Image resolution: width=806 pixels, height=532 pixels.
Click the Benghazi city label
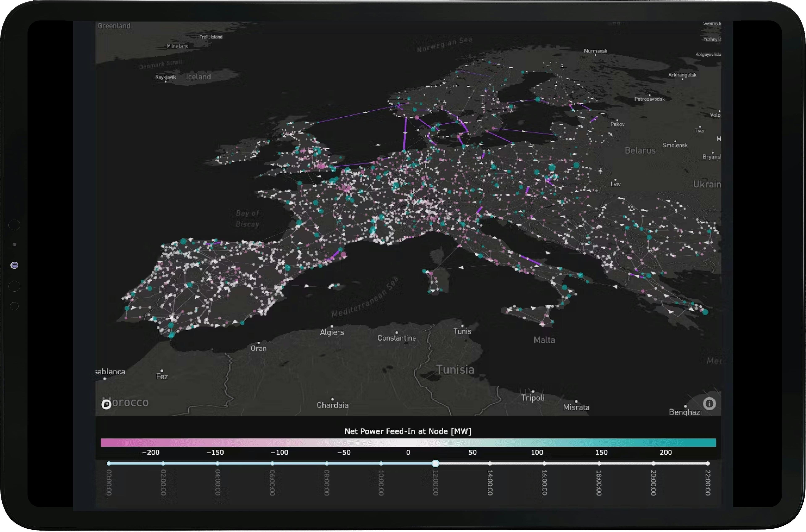pyautogui.click(x=685, y=412)
